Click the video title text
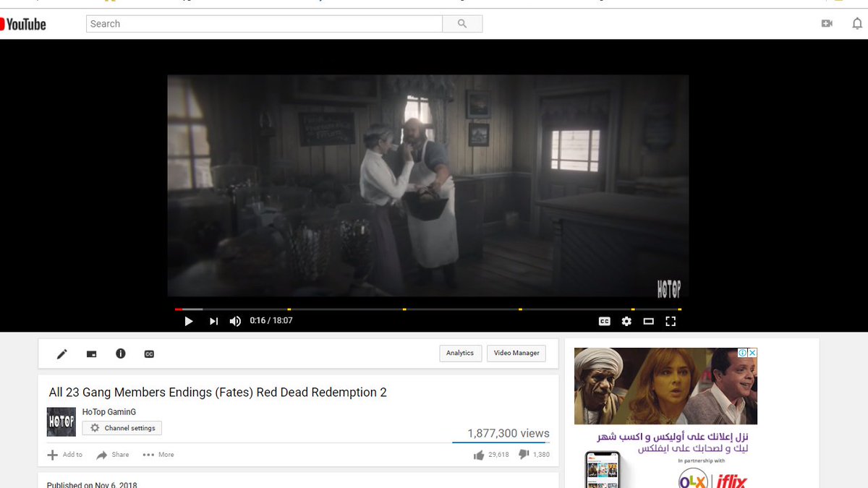The height and width of the screenshot is (488, 868). coord(218,393)
